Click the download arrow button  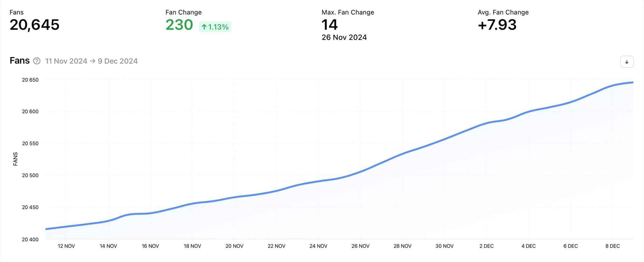coord(627,62)
